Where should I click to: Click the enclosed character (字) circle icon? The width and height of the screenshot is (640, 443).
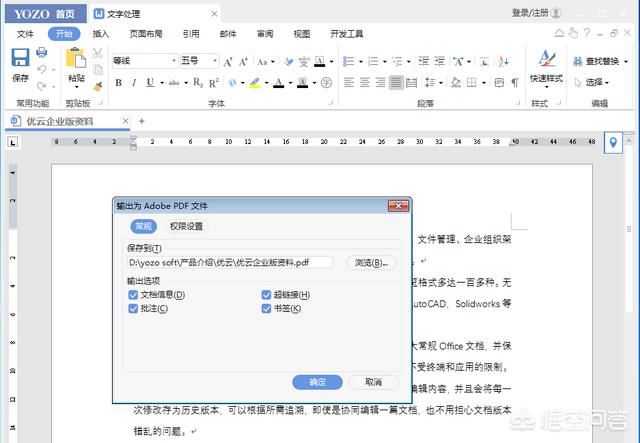pyautogui.click(x=327, y=83)
